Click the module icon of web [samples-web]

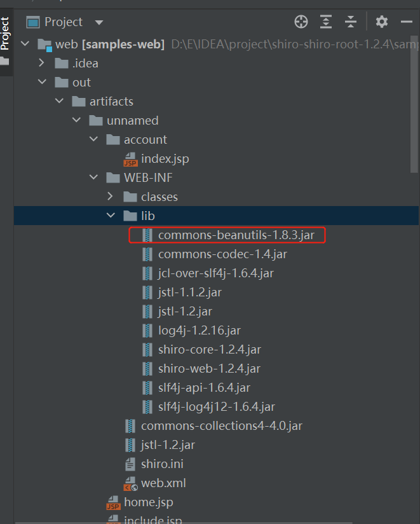click(44, 45)
